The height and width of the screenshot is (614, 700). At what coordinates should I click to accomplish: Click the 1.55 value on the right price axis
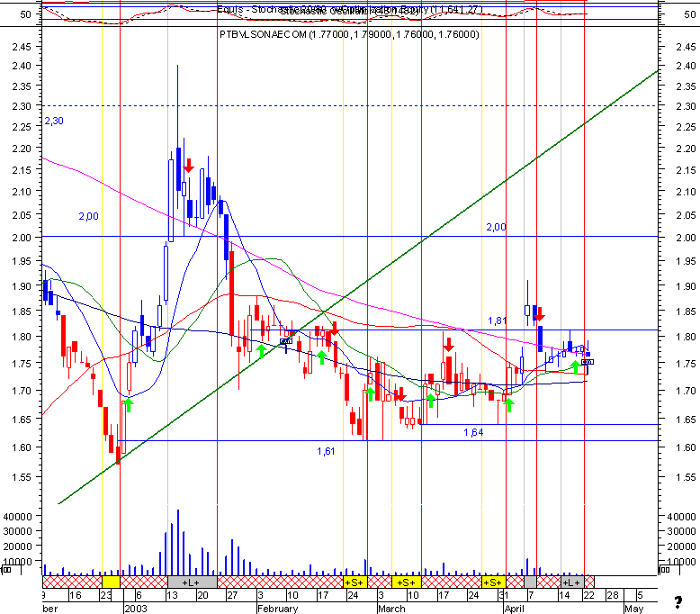point(686,477)
